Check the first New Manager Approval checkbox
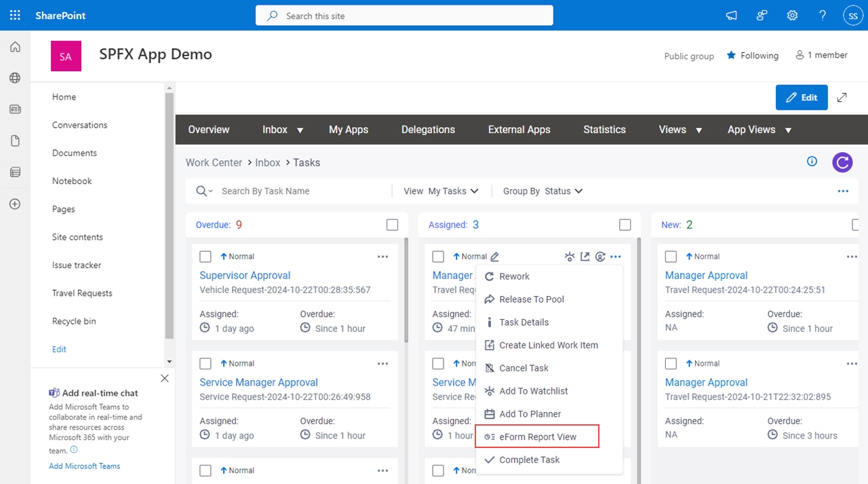Image resolution: width=868 pixels, height=484 pixels. pyautogui.click(x=671, y=257)
